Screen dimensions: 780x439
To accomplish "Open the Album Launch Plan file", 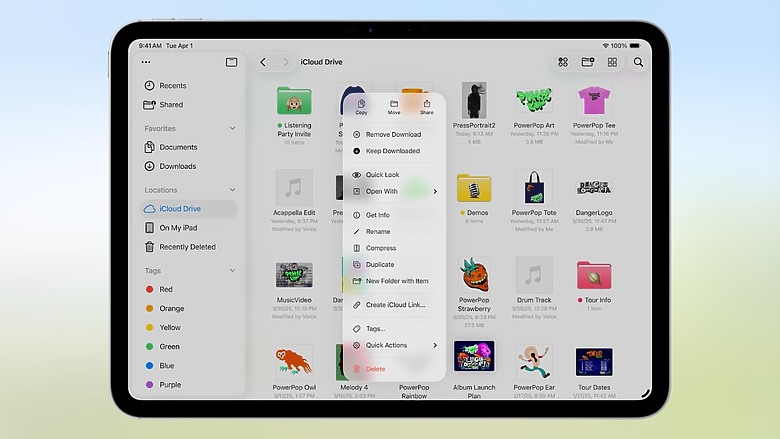I will (x=474, y=356).
